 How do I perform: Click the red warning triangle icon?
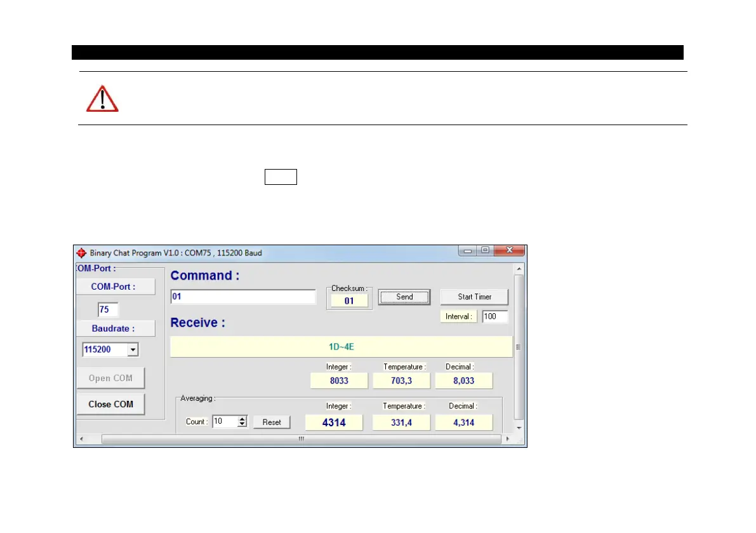(x=102, y=99)
